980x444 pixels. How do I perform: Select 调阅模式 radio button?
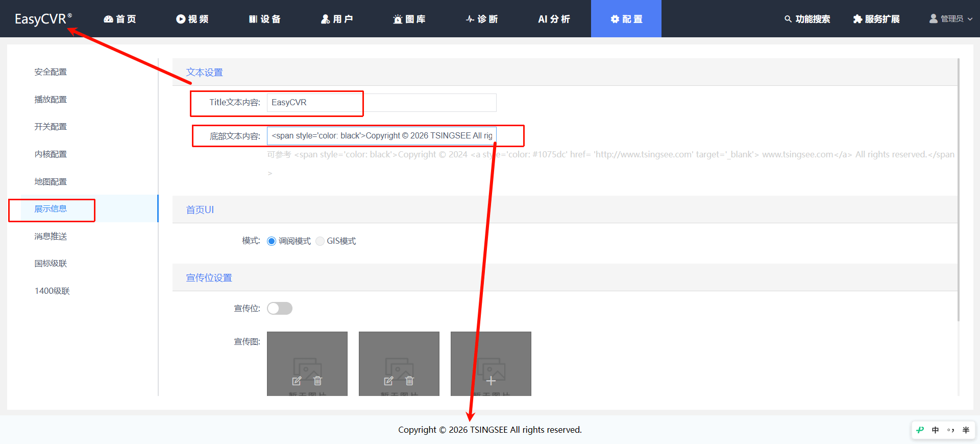(272, 241)
